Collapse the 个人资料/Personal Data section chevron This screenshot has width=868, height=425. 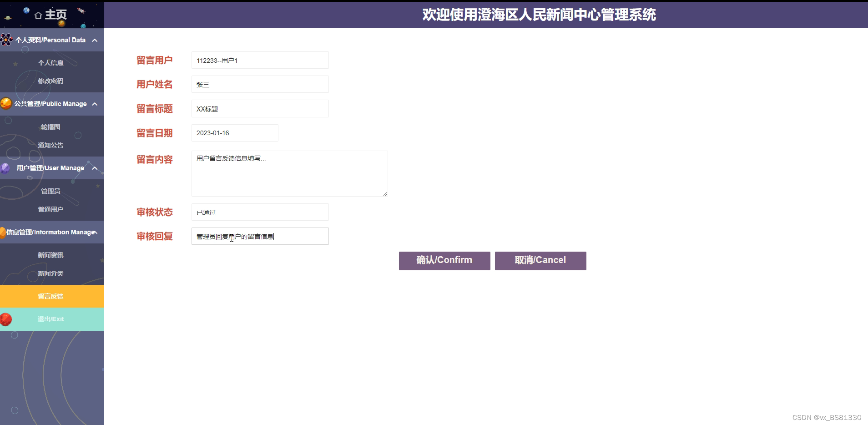[x=95, y=40]
